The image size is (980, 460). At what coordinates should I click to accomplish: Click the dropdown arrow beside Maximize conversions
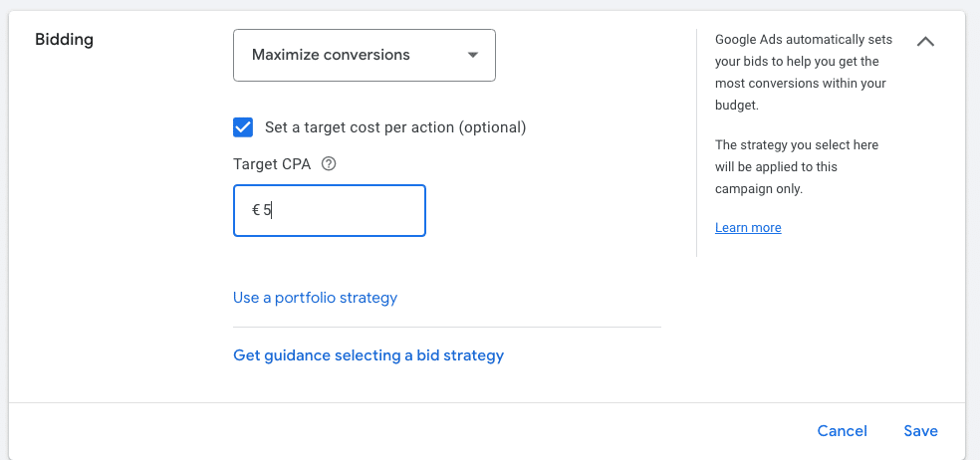click(x=473, y=55)
